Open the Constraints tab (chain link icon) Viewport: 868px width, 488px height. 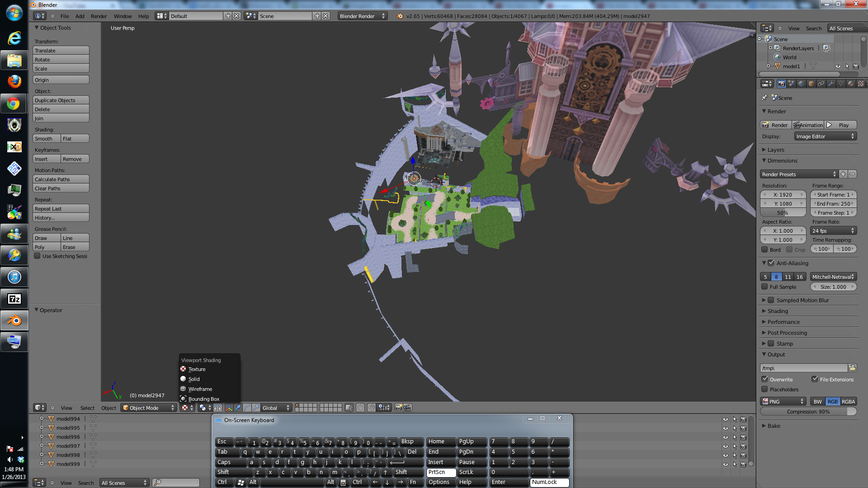point(821,84)
